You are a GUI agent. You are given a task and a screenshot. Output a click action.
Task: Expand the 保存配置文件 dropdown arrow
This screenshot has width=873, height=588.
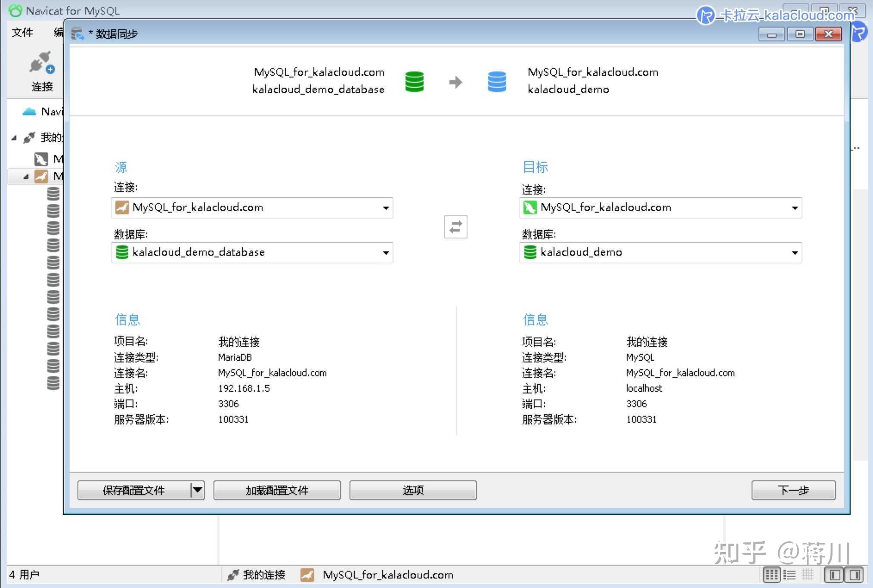tap(198, 490)
